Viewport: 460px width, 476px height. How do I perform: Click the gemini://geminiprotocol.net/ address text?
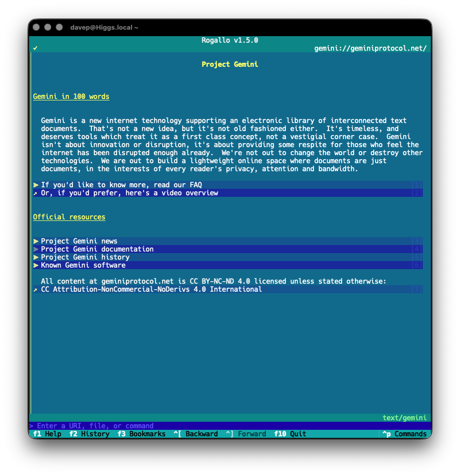(x=370, y=48)
